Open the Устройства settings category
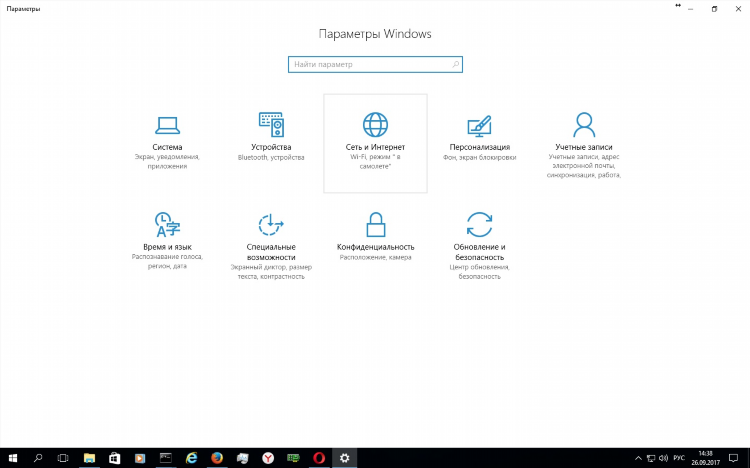 coord(271,143)
